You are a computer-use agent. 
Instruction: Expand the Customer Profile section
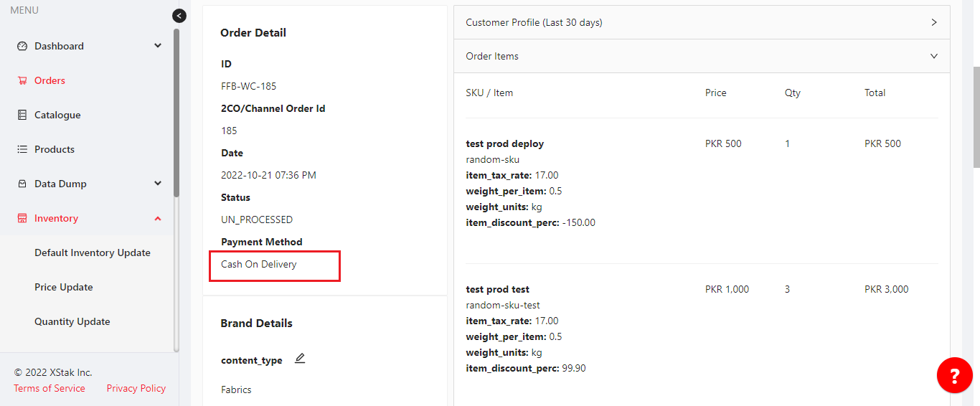934,22
